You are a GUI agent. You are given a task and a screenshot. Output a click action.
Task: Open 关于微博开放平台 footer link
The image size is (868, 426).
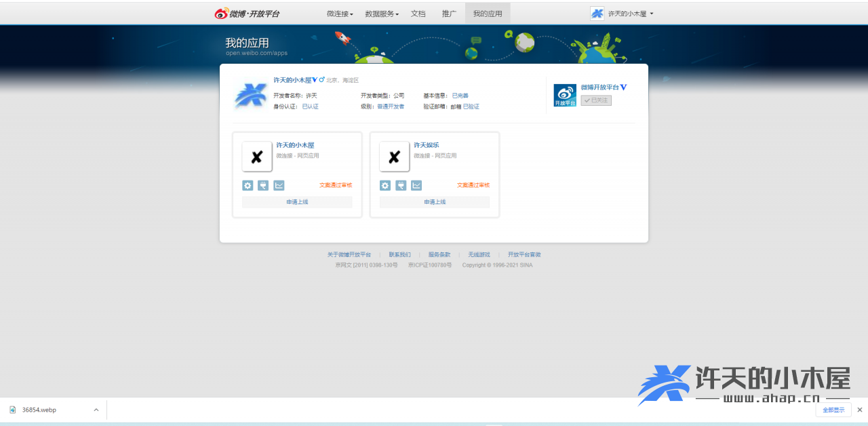pos(349,254)
